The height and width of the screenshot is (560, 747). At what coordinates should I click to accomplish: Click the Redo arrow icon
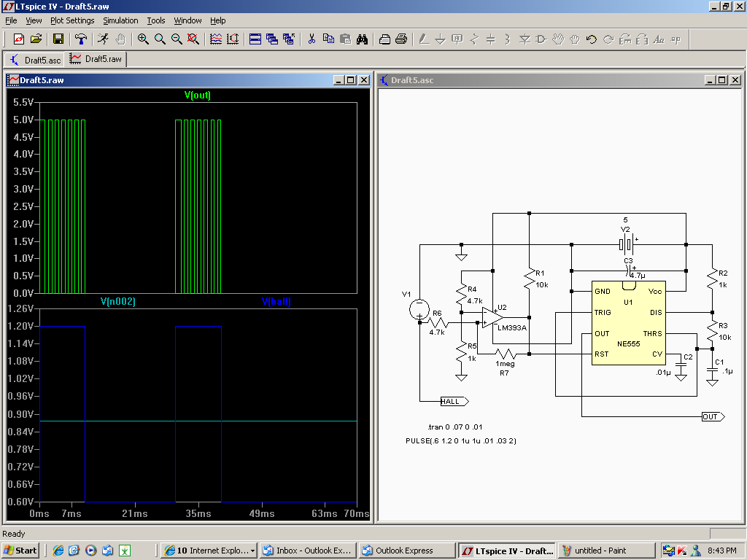(x=608, y=39)
